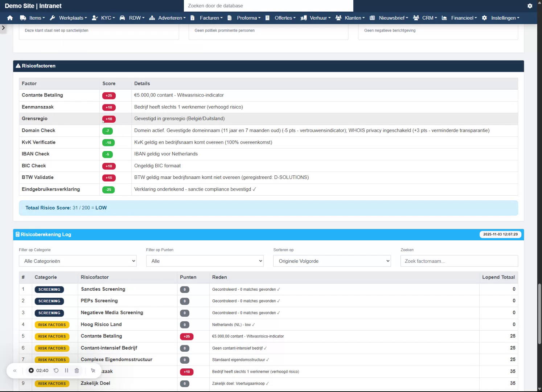Delete the recording via trash icon
Screen dimensions: 542x392
(77, 371)
